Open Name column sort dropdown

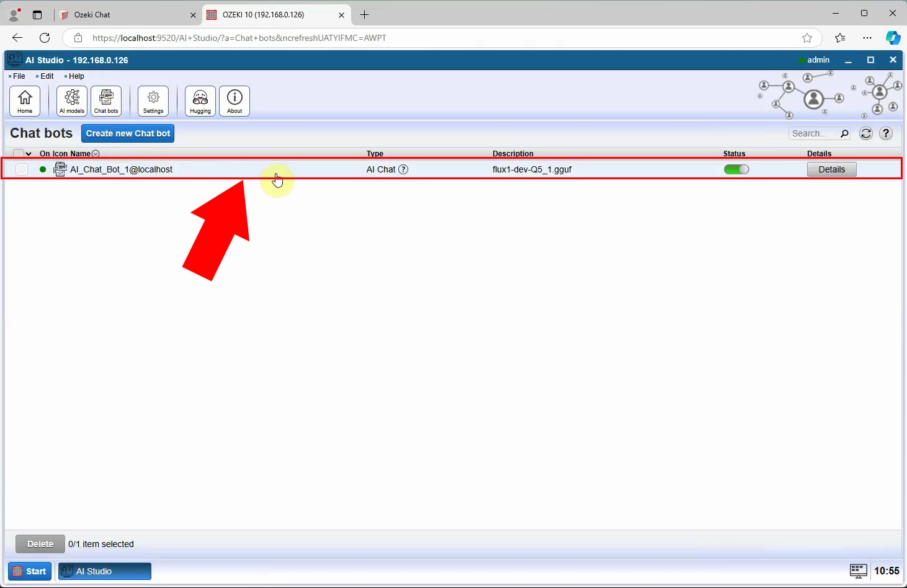96,154
